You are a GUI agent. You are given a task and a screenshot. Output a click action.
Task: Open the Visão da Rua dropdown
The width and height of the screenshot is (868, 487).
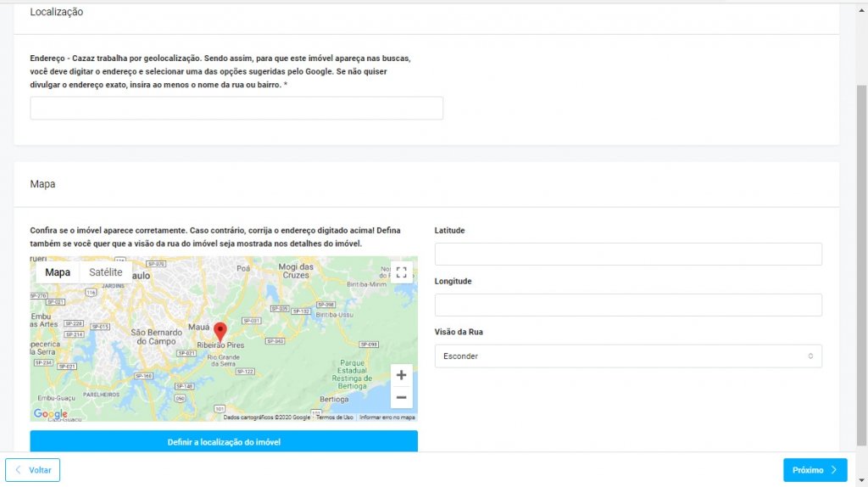[627, 356]
